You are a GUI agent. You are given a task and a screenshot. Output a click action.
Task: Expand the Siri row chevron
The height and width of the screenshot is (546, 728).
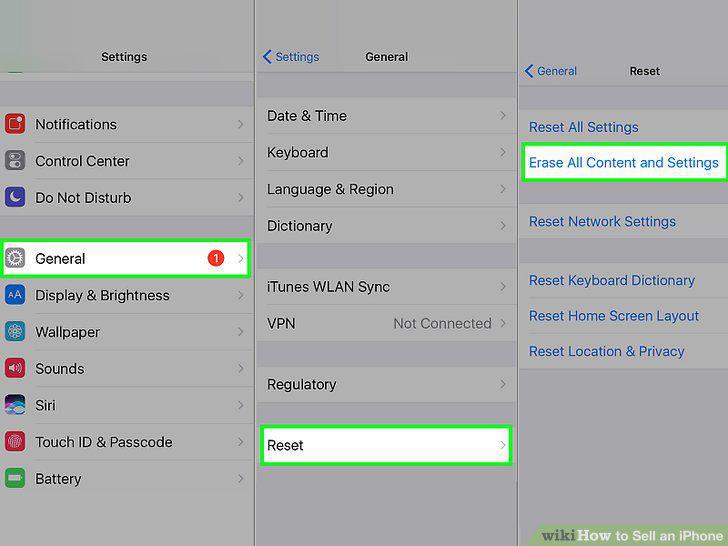(240, 405)
